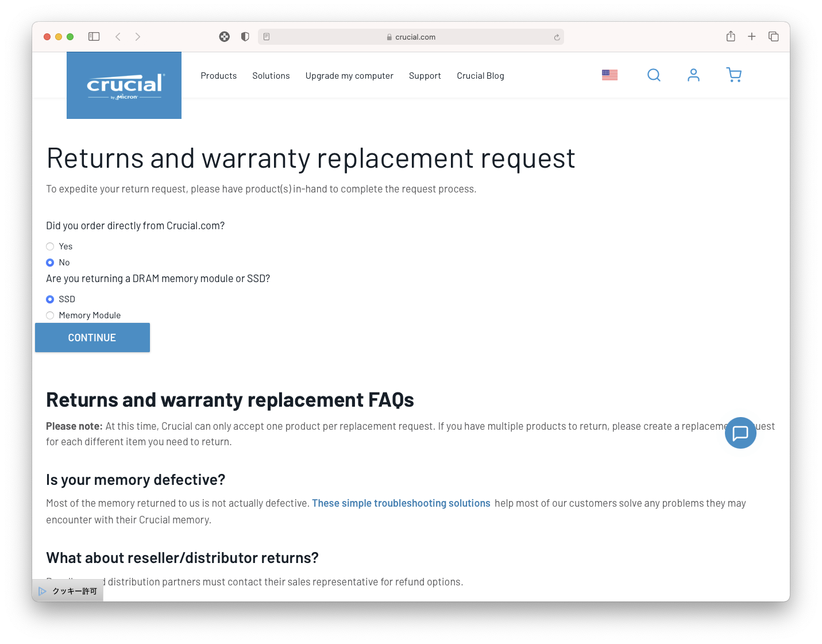Reload the page in address bar
The height and width of the screenshot is (644, 822).
pos(557,37)
